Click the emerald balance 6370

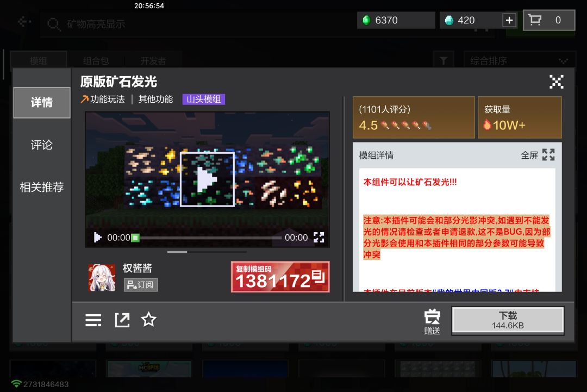(x=396, y=20)
